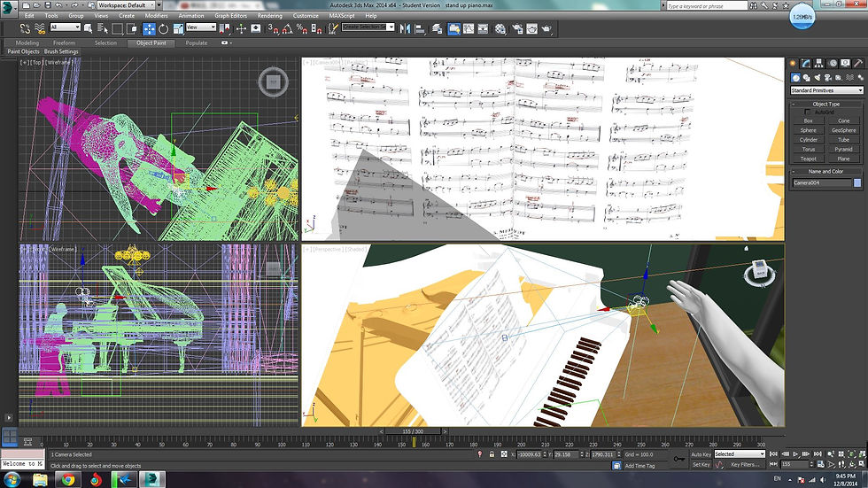Open the selection filter All dropdown
This screenshot has height=488, width=868.
pyautogui.click(x=66, y=27)
